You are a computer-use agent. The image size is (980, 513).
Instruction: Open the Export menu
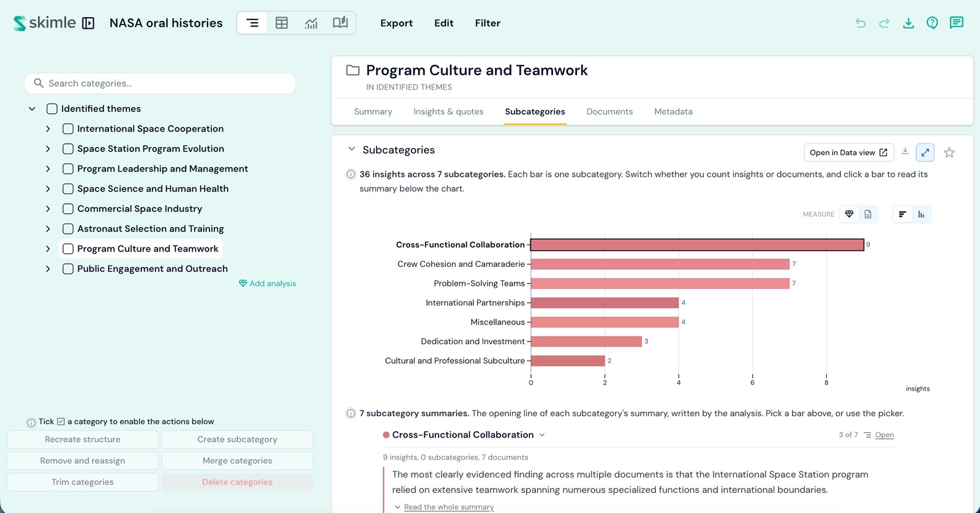[x=396, y=23]
